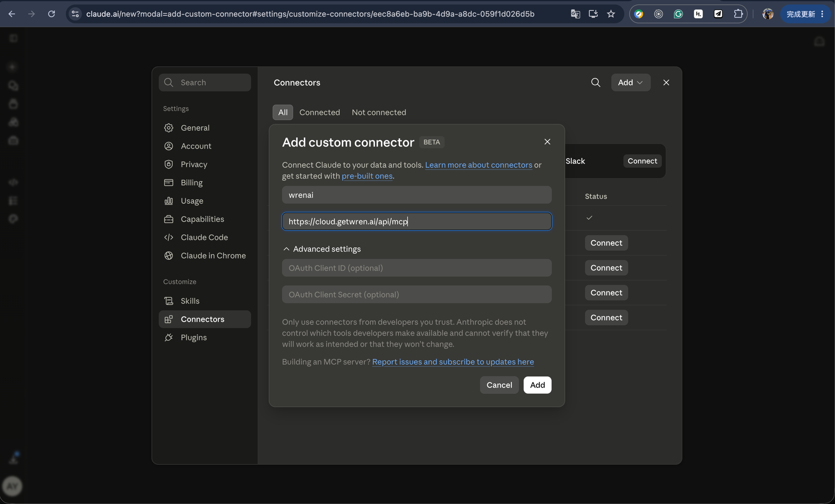This screenshot has height=504, width=835.
Task: Click the General gear icon
Action: click(x=169, y=128)
